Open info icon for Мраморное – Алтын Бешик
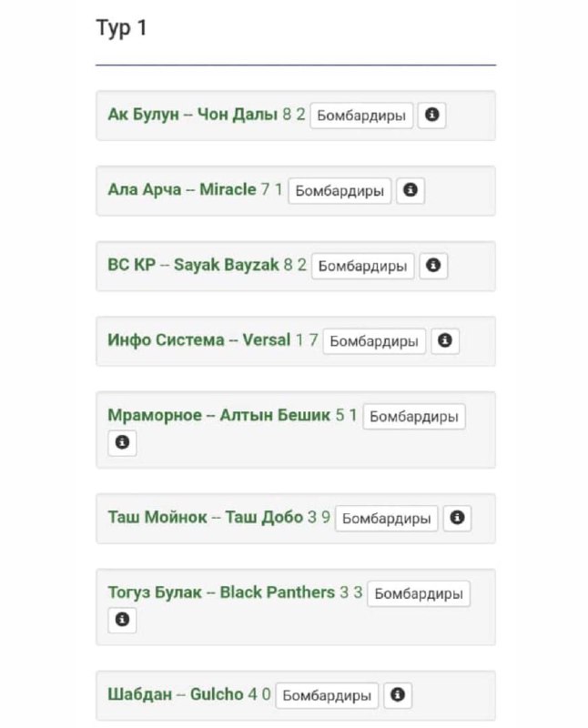 tap(122, 443)
